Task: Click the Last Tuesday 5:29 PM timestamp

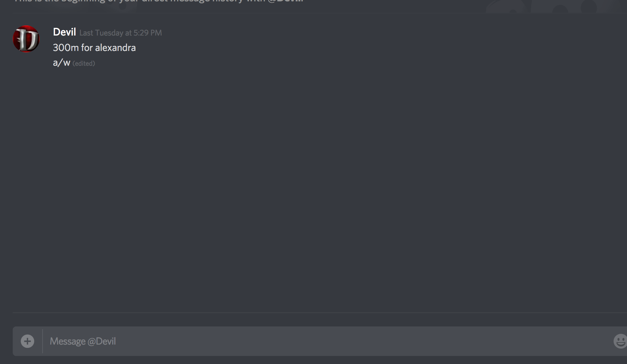Action: [x=120, y=33]
